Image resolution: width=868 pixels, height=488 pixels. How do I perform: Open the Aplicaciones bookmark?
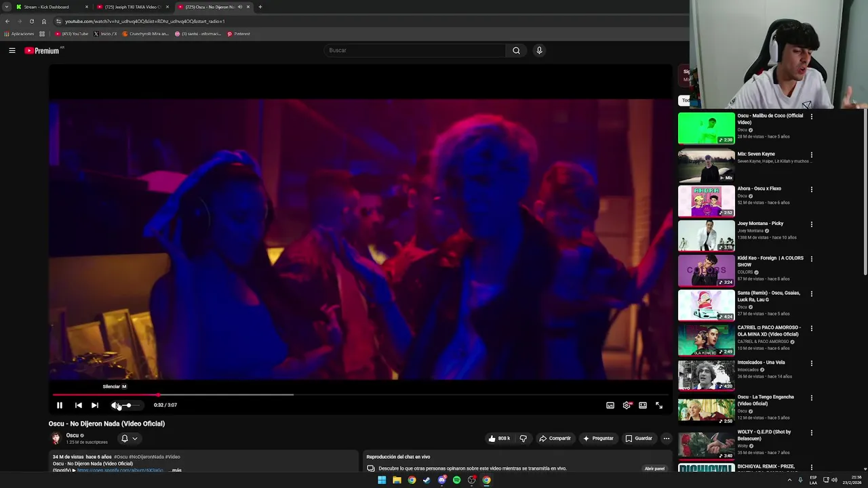click(19, 34)
